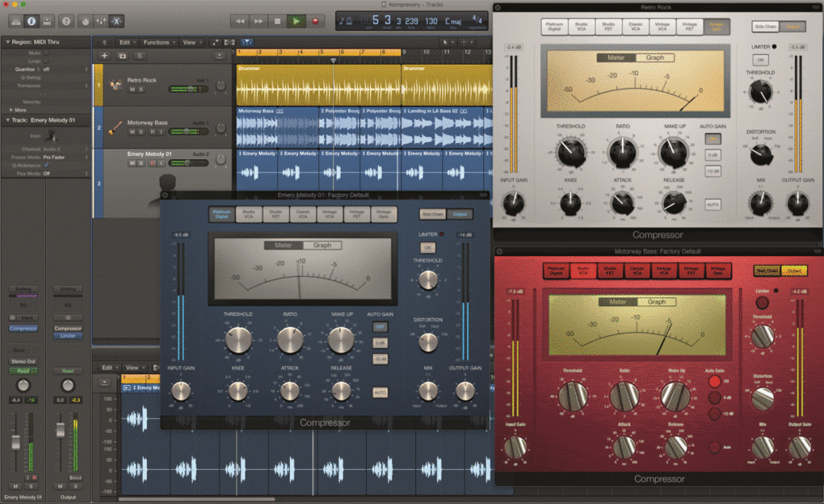
Task: Click AUTO release button in Emery Melody compressor
Action: tap(380, 393)
